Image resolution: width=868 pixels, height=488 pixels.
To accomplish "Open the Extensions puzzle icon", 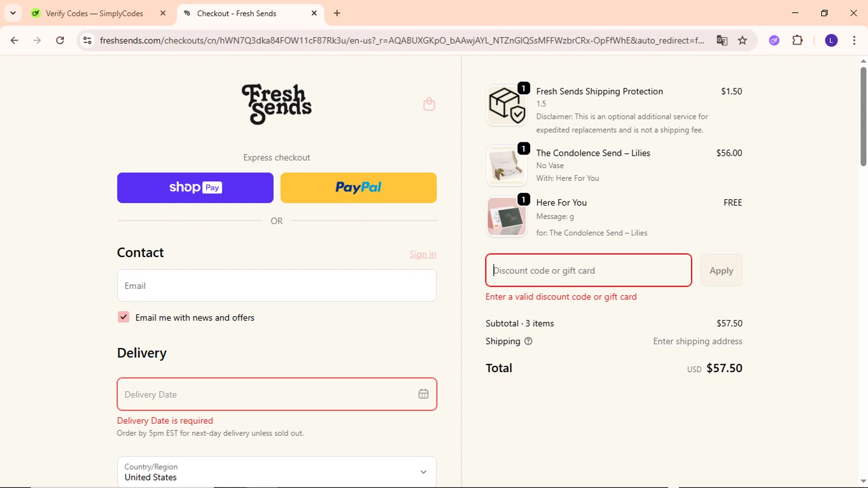I will pyautogui.click(x=797, y=41).
